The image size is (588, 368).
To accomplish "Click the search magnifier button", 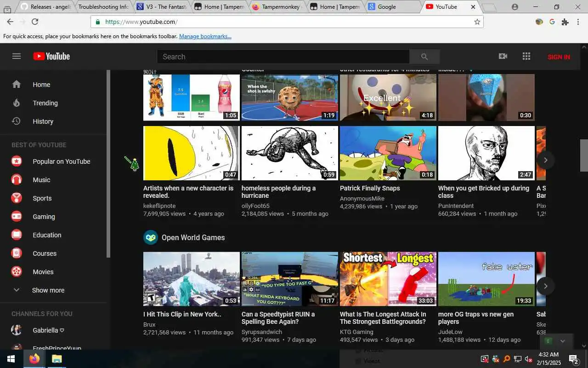I will (x=424, y=57).
